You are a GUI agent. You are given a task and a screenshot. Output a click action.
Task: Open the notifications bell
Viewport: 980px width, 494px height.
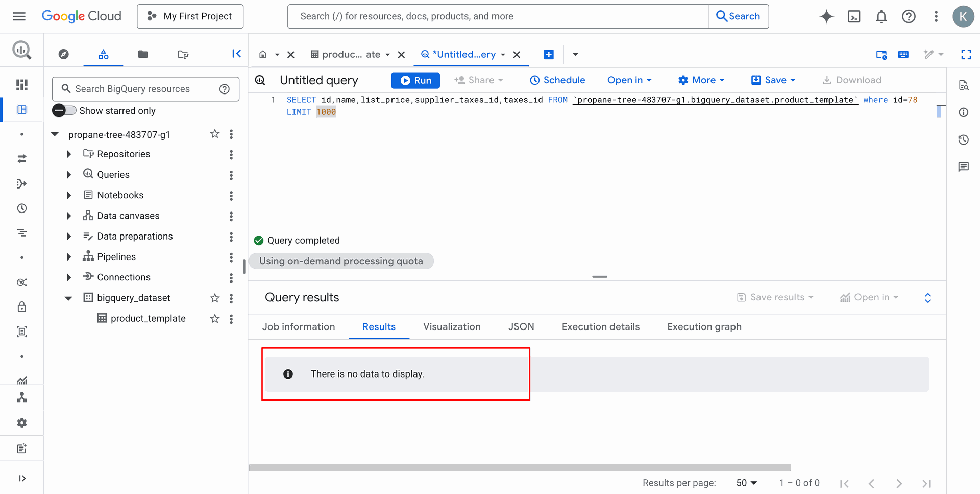click(881, 16)
